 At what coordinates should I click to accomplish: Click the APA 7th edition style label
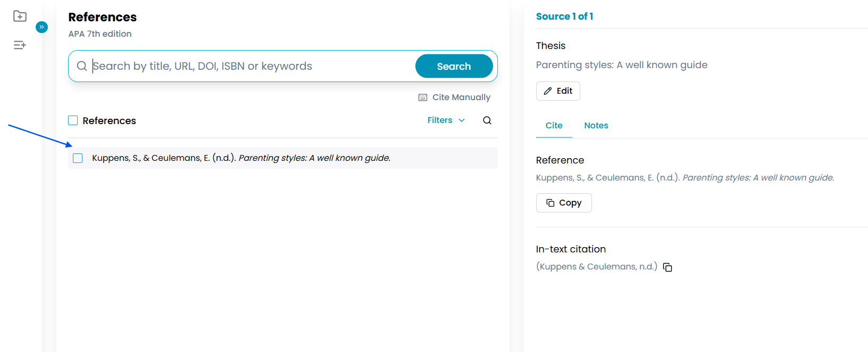pyautogui.click(x=100, y=34)
